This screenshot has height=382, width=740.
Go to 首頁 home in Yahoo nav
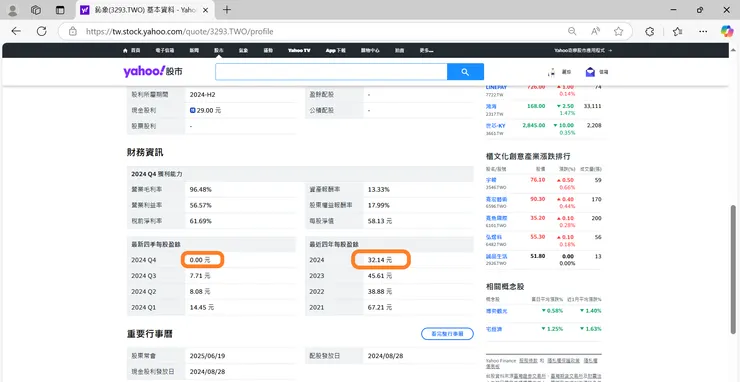click(x=131, y=50)
